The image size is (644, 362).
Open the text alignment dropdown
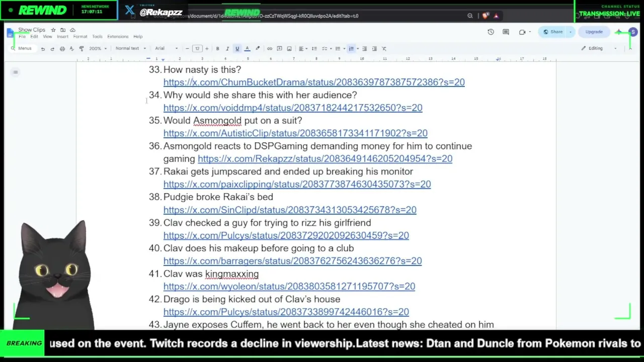[302, 49]
